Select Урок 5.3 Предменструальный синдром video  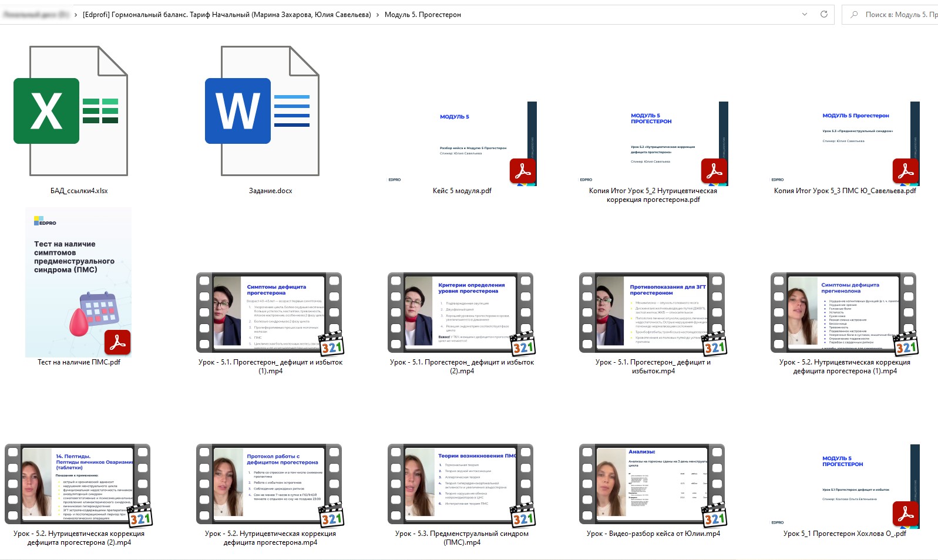pos(462,484)
